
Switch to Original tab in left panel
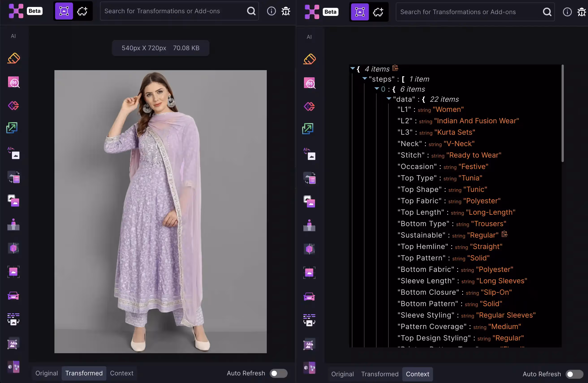click(46, 373)
